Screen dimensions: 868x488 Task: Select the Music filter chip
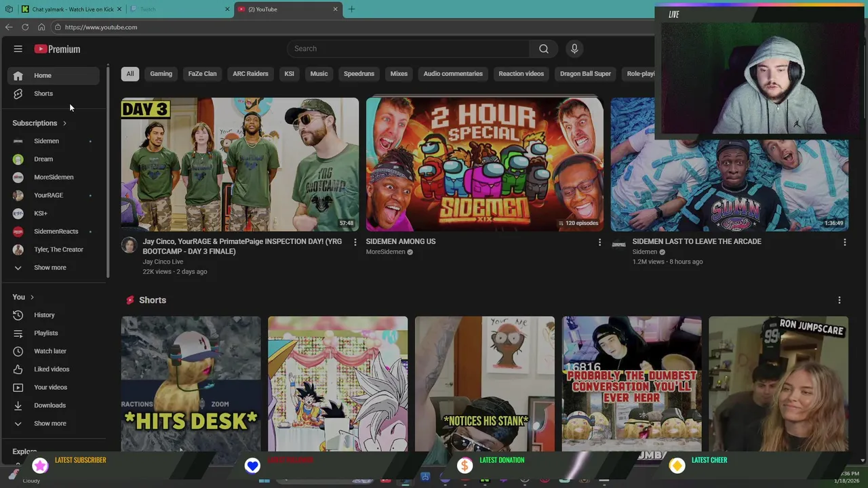[x=319, y=74]
